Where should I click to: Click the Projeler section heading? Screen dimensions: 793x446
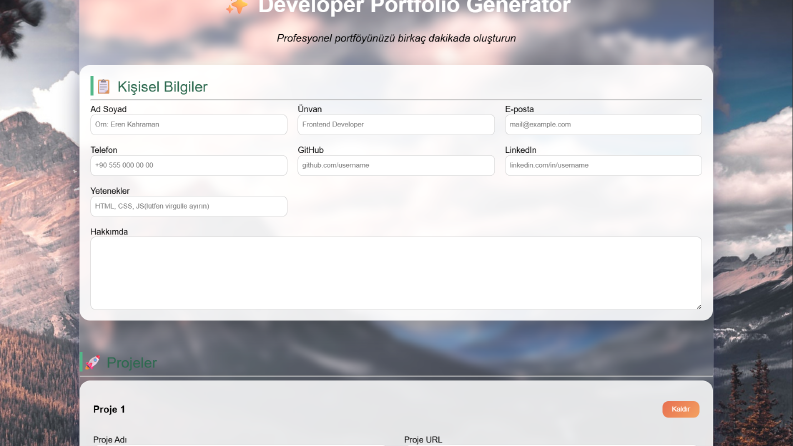131,363
